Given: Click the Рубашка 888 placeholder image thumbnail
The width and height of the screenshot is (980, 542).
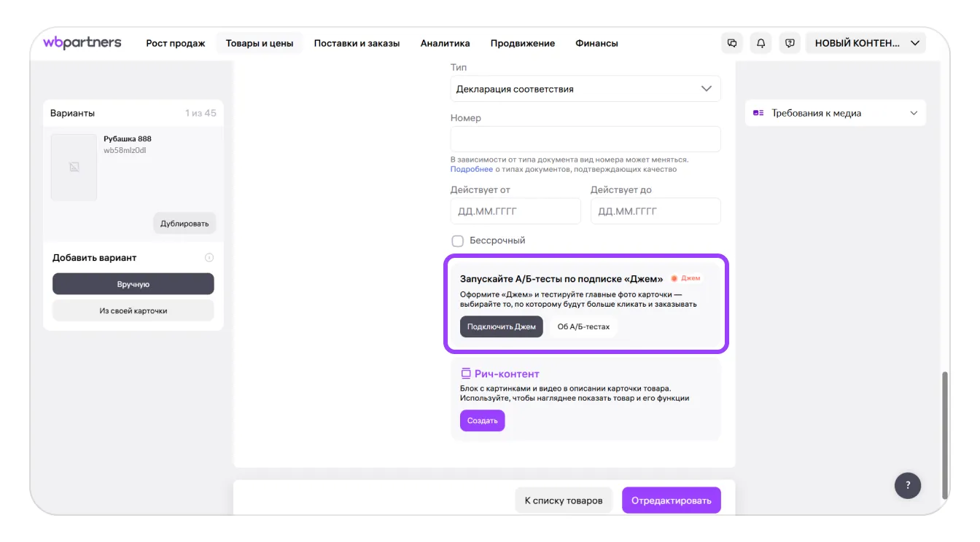Looking at the screenshot, I should click(x=74, y=168).
